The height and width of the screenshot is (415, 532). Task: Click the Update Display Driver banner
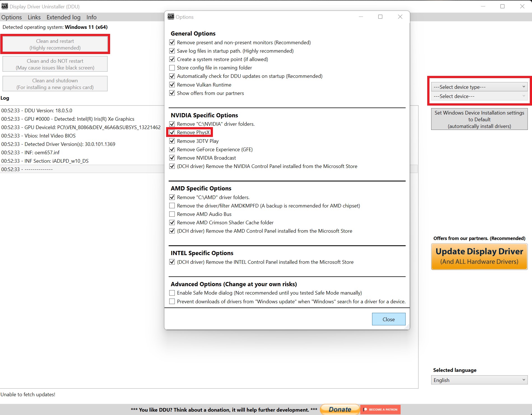pyautogui.click(x=479, y=257)
